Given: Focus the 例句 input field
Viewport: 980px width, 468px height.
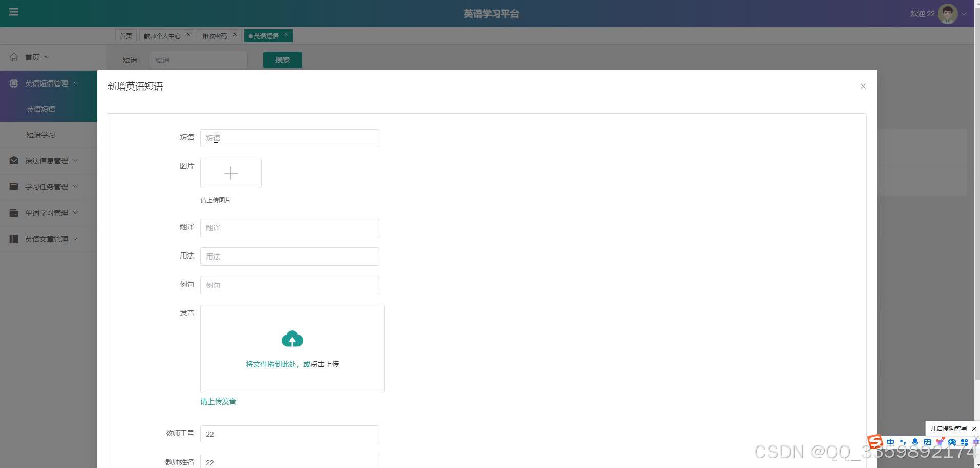Looking at the screenshot, I should coord(290,285).
